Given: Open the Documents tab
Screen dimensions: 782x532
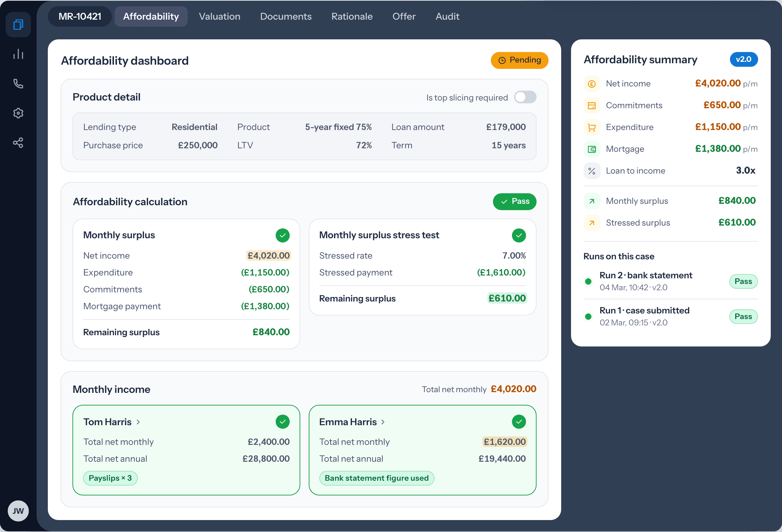Looking at the screenshot, I should coord(286,17).
